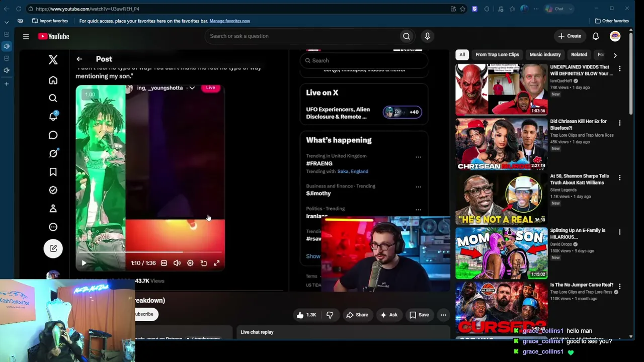Screen dimensions: 644x362
Task: Open the +40 listeners live space
Action: pos(402,112)
